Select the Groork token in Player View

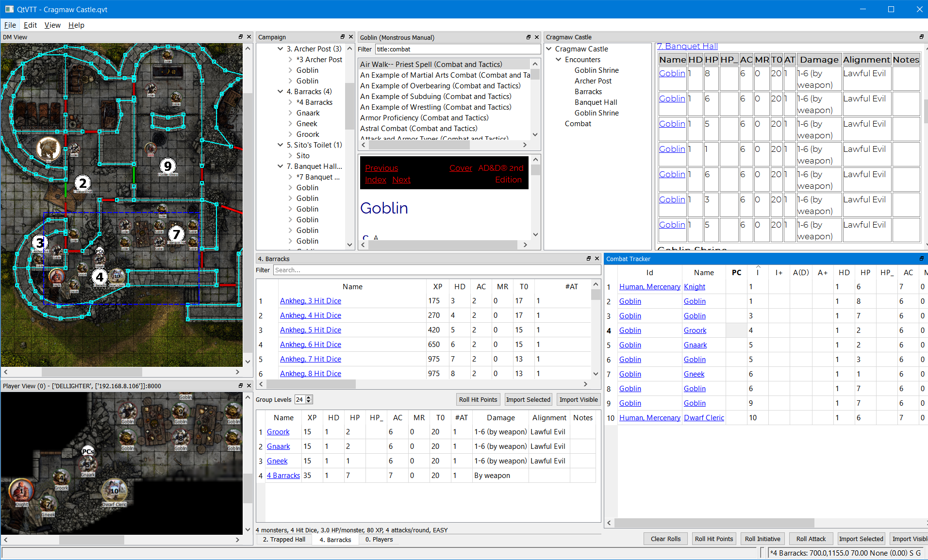tap(62, 478)
